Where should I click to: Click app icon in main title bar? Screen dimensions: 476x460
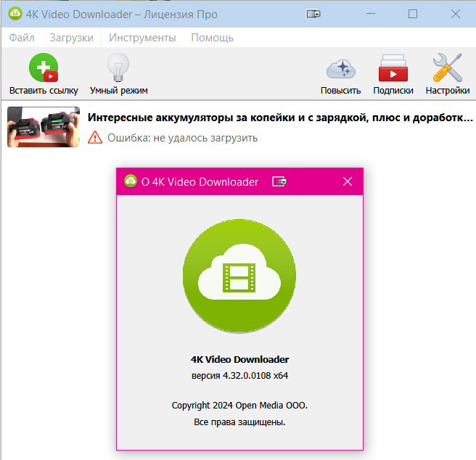15,15
